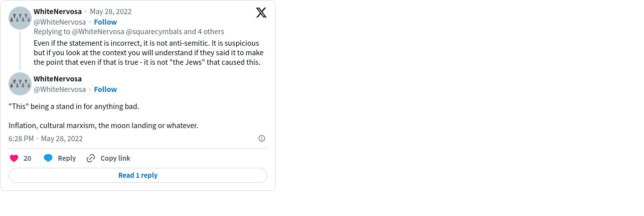Follow WhiteNervosa from the main tweet
Screen dimensions: 644x216
pyautogui.click(x=105, y=89)
